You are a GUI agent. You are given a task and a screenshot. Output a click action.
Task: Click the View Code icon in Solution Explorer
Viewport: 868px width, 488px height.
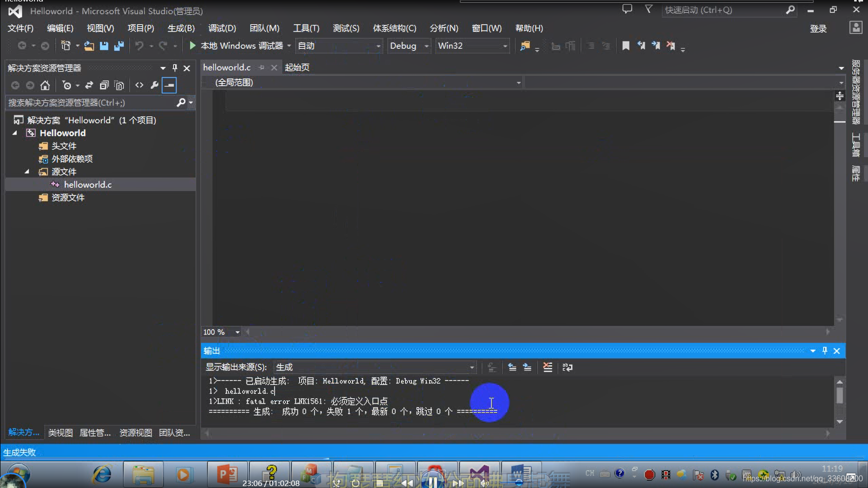click(139, 85)
